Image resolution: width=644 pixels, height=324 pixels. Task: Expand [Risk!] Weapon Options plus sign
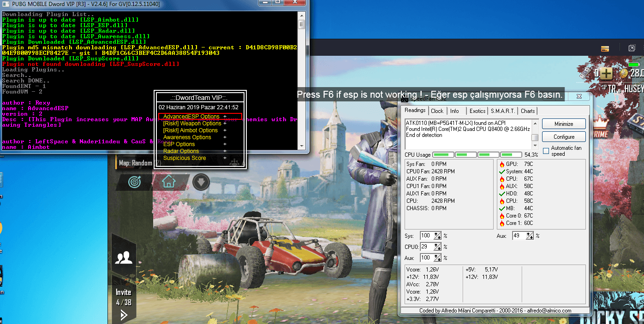(x=225, y=124)
